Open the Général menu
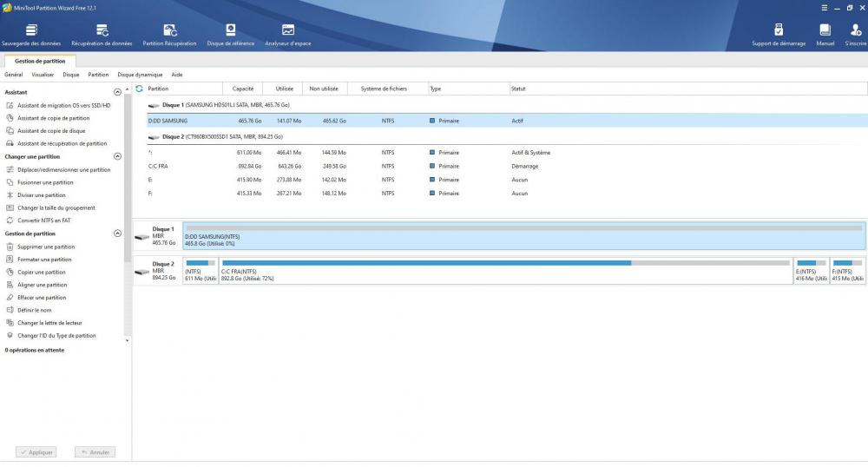The height and width of the screenshot is (467, 868). point(14,75)
